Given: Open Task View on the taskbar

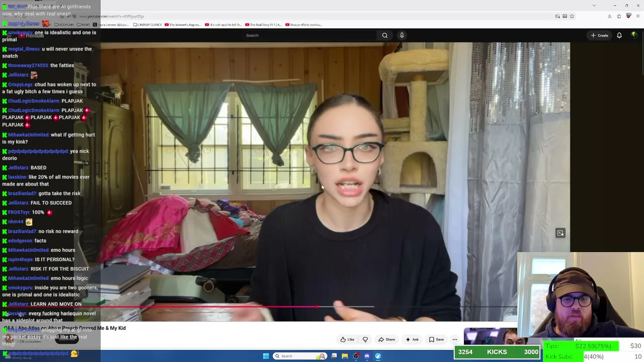Looking at the screenshot, I should coord(334,356).
